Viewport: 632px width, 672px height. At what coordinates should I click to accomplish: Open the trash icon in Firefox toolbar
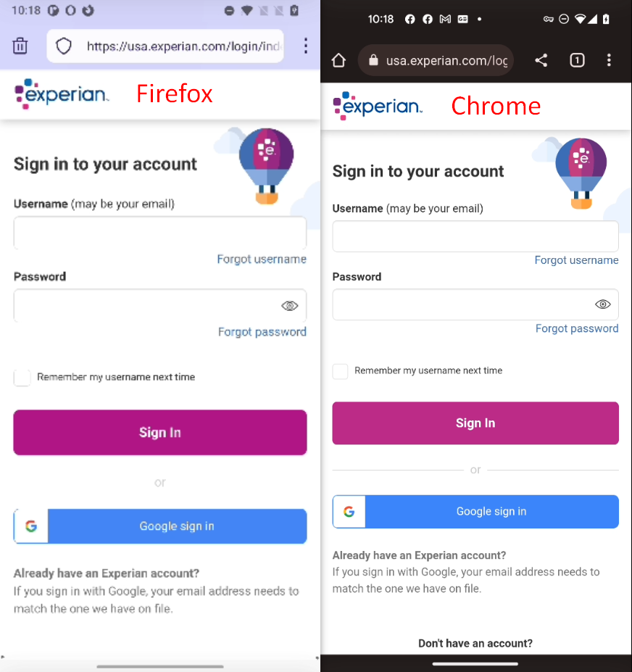pyautogui.click(x=20, y=46)
